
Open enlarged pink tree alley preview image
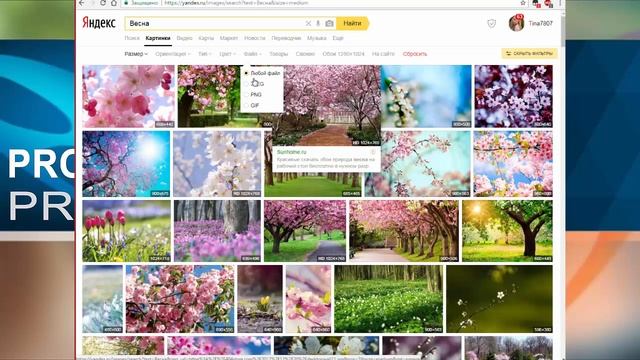pos(327,105)
